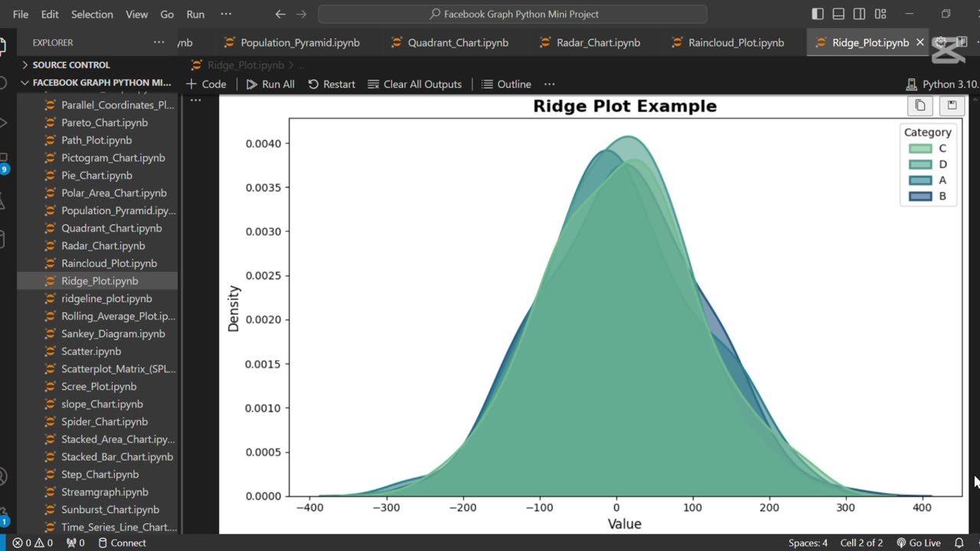Save the plot output image
Image resolution: width=980 pixels, height=551 pixels.
952,106
